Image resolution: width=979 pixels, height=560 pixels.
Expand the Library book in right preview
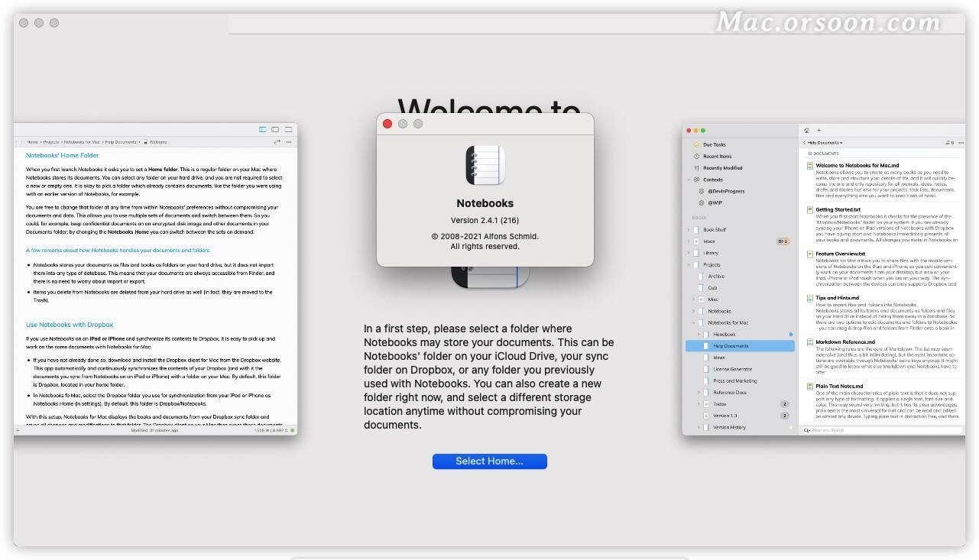click(x=689, y=253)
